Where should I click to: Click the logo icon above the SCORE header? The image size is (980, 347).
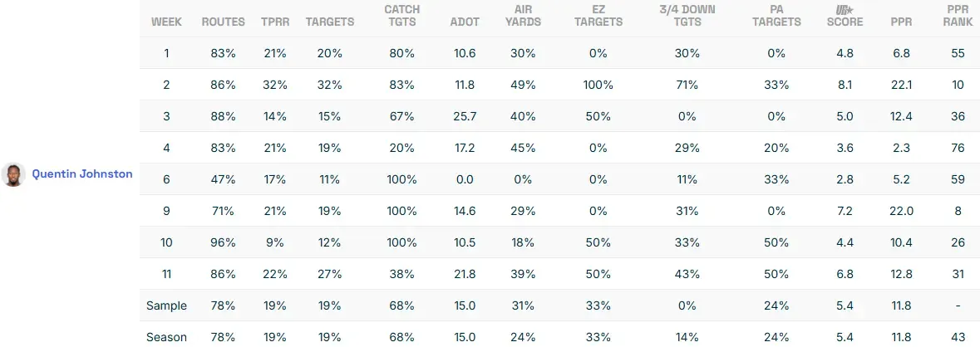pos(844,10)
